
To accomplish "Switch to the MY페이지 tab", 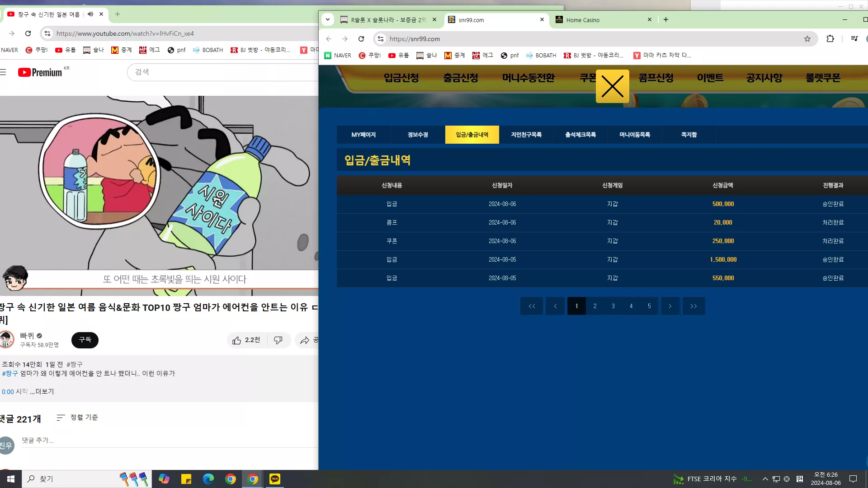I will 363,135.
